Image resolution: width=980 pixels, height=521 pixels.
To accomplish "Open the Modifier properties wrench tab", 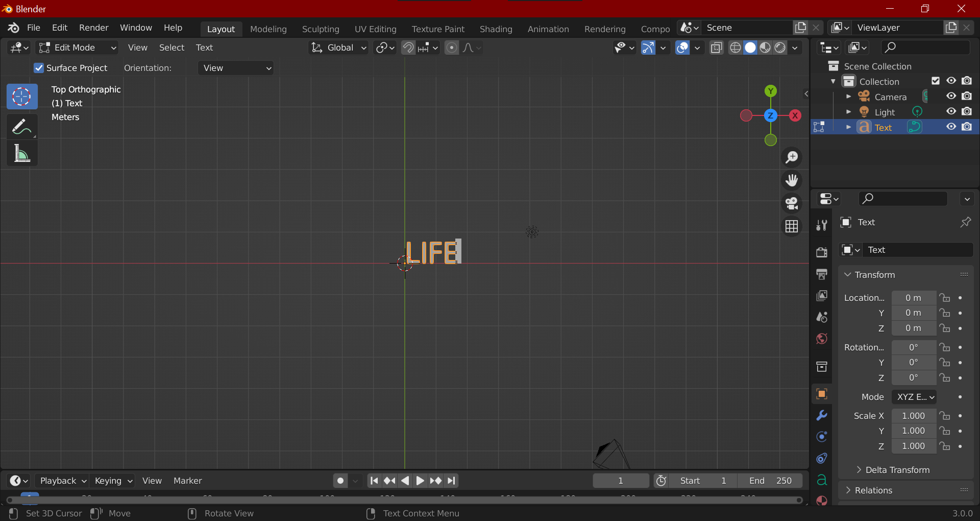I will click(821, 415).
